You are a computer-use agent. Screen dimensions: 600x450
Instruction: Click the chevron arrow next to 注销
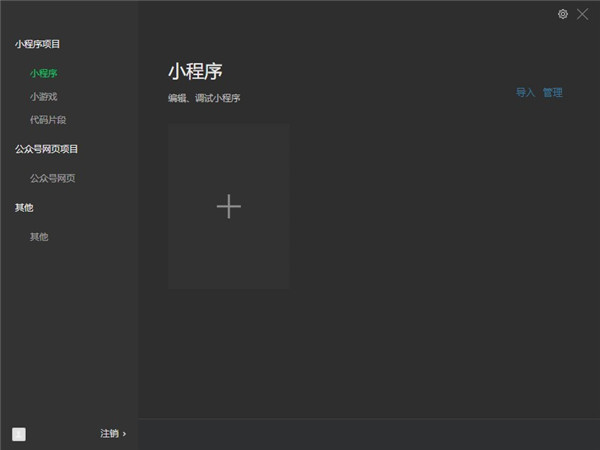(x=124, y=434)
